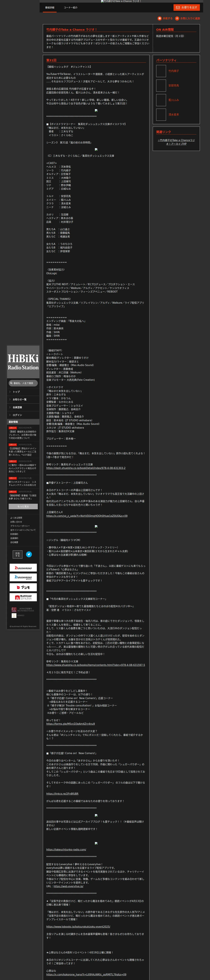Screen dimensions: 210x980
Task: Open the x.com/kokorone_hana link
Action: (86, 975)
